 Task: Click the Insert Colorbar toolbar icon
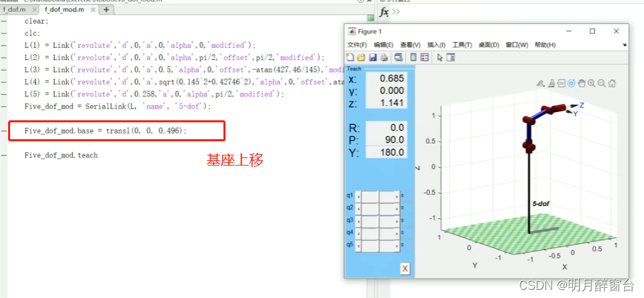click(414, 57)
